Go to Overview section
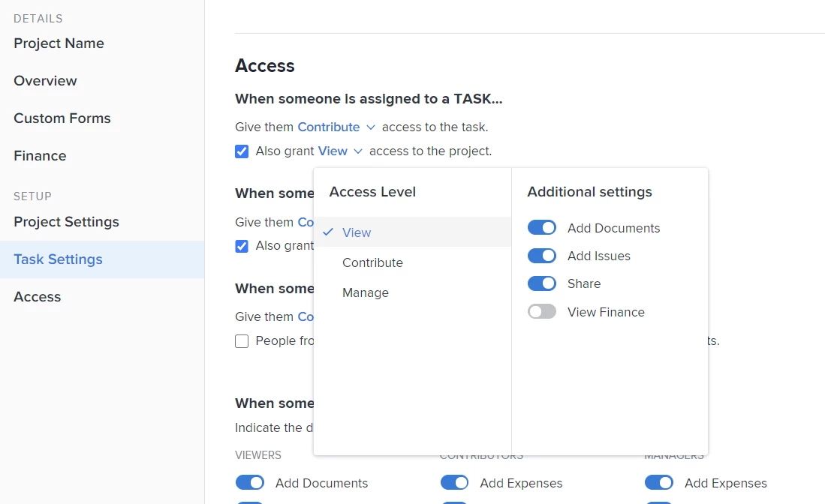This screenshot has height=504, width=825. point(45,81)
